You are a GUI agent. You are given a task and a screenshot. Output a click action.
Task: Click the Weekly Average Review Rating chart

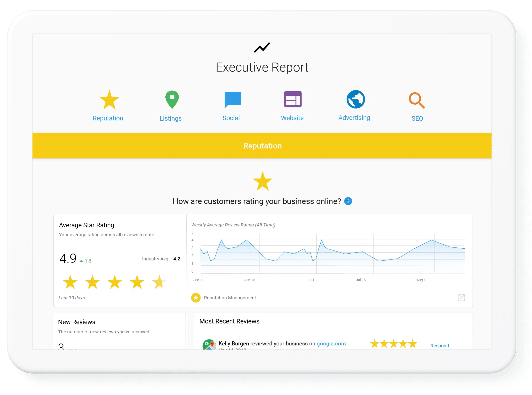click(332, 254)
